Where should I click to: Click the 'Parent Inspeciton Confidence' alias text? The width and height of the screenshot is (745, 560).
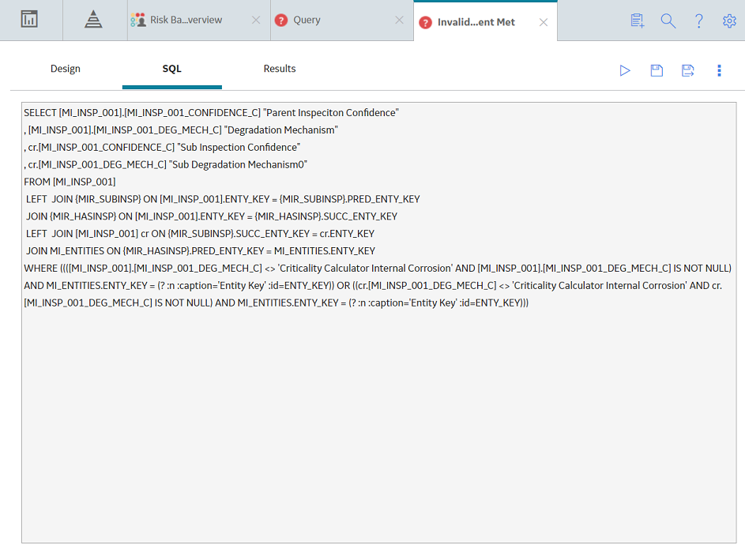[331, 113]
